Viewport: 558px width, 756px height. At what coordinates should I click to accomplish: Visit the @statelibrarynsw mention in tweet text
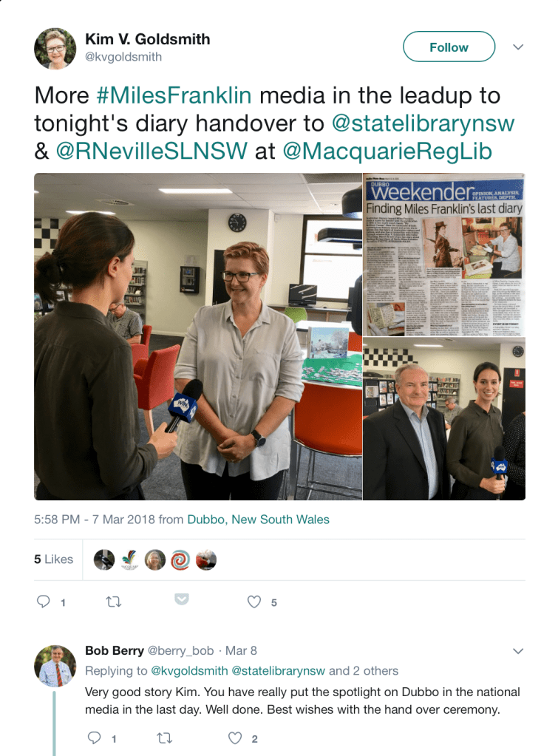(x=423, y=123)
